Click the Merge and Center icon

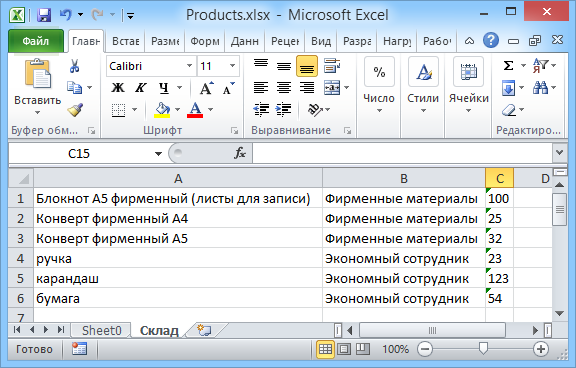pyautogui.click(x=332, y=88)
